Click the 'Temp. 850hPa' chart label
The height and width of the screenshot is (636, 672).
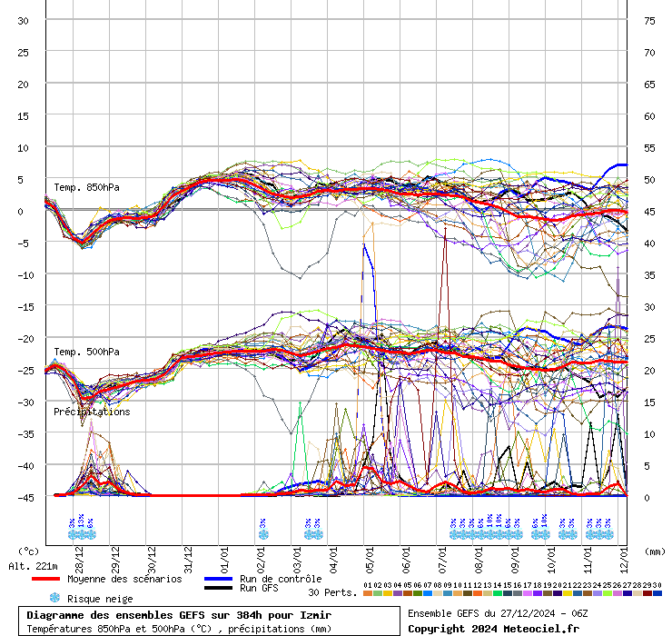86,187
